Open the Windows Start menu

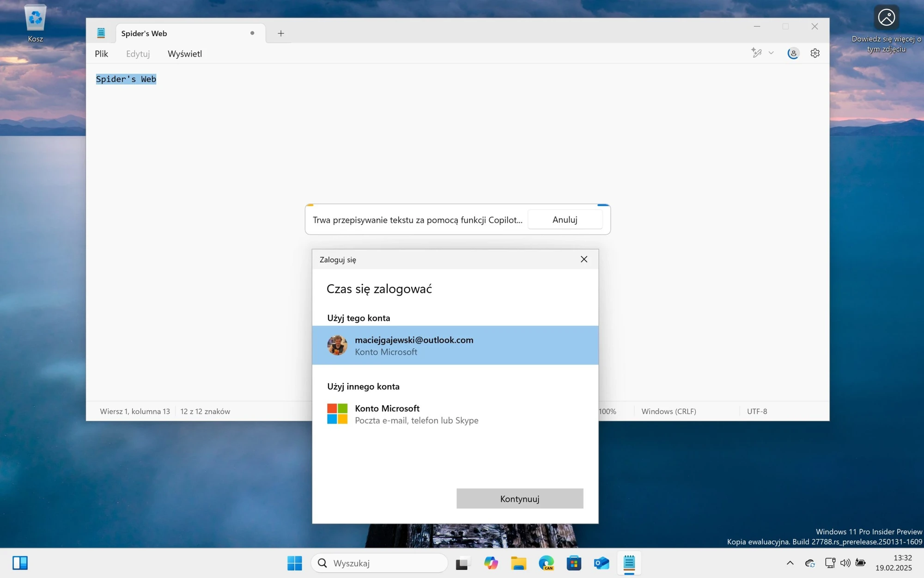pyautogui.click(x=294, y=563)
